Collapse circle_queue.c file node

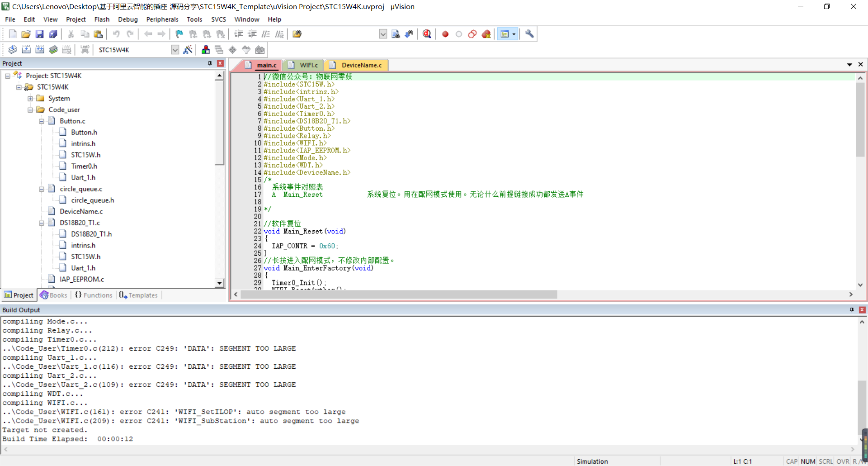42,189
